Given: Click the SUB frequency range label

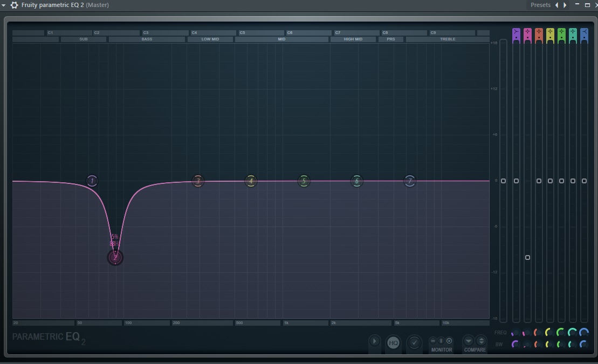Looking at the screenshot, I should (84, 39).
